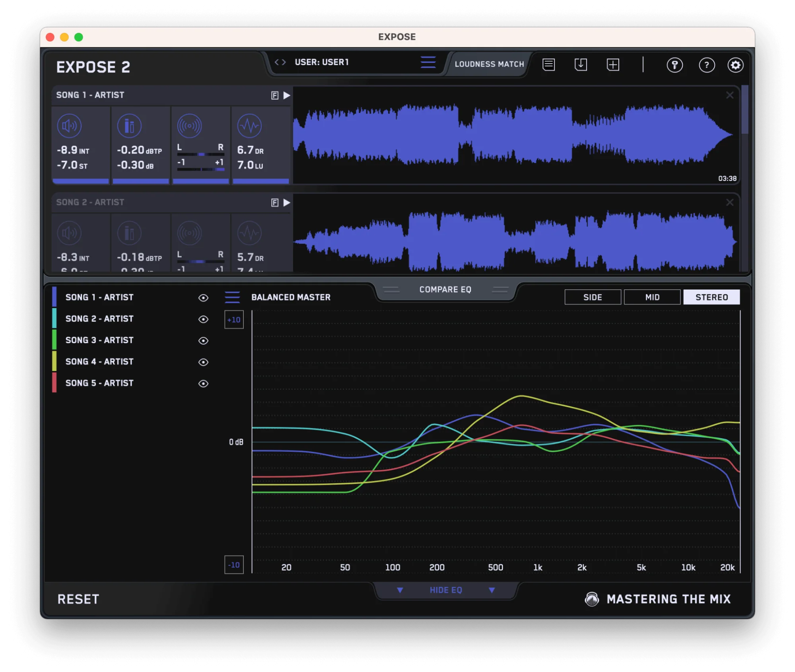Play Song 1 - Artist

pos(287,95)
